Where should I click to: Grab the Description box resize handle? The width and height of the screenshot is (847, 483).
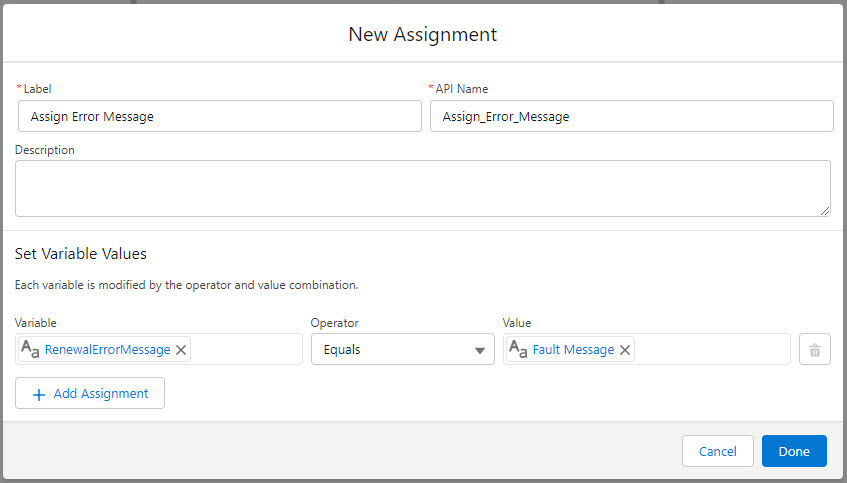[825, 211]
